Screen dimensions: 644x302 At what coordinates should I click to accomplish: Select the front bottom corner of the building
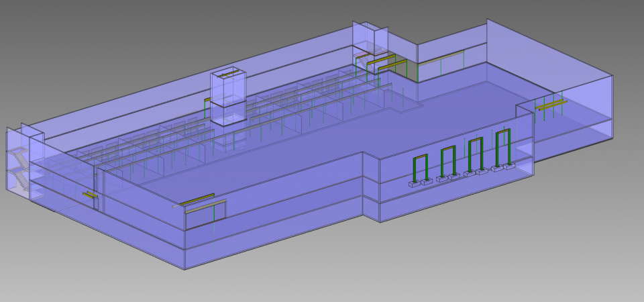pos(184,267)
